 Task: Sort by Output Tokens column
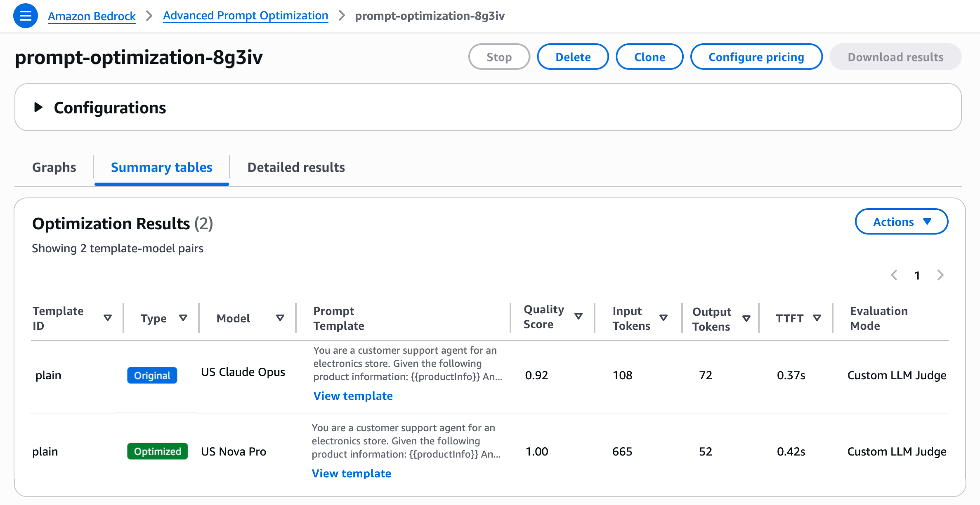coord(746,319)
